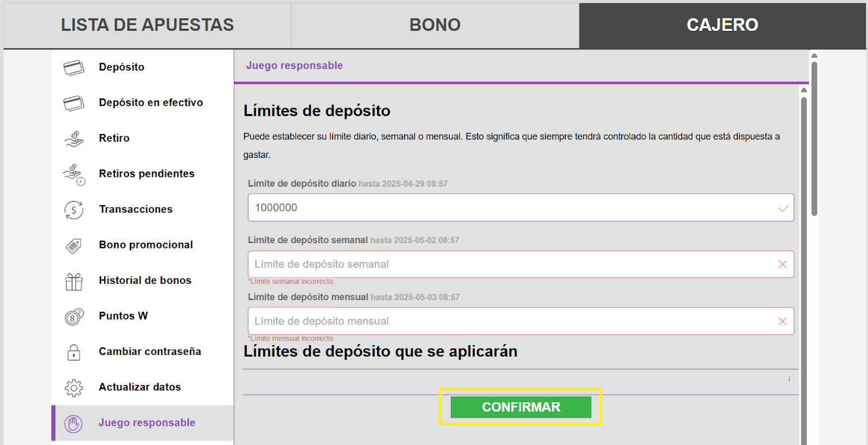Open Historial de bonos menu item
Image resolution: width=868 pixels, height=445 pixels.
(x=143, y=281)
